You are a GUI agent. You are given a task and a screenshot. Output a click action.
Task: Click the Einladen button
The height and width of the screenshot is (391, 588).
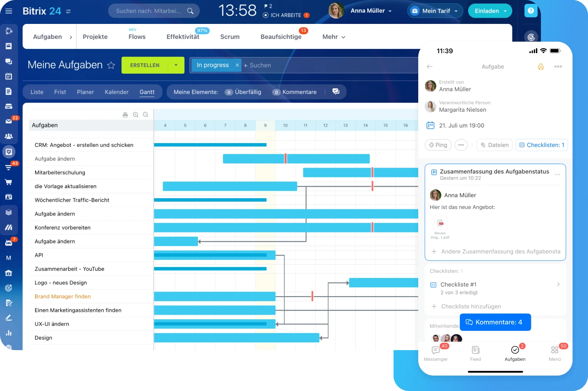(487, 11)
